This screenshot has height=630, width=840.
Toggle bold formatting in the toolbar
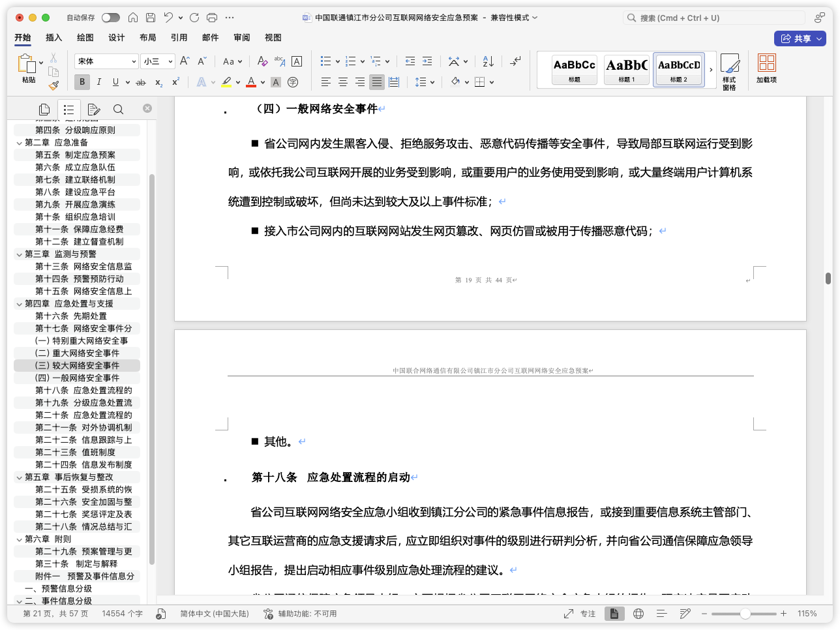[x=81, y=82]
